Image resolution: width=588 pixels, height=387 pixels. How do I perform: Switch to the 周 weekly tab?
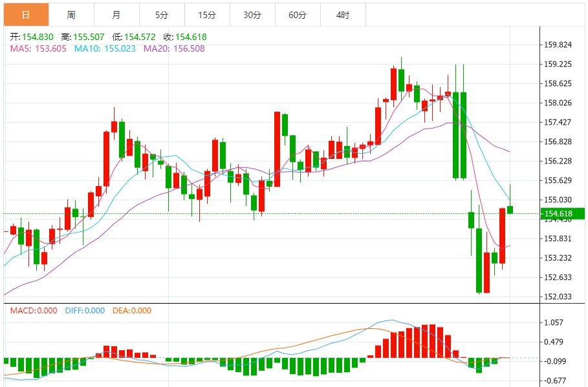click(x=71, y=14)
